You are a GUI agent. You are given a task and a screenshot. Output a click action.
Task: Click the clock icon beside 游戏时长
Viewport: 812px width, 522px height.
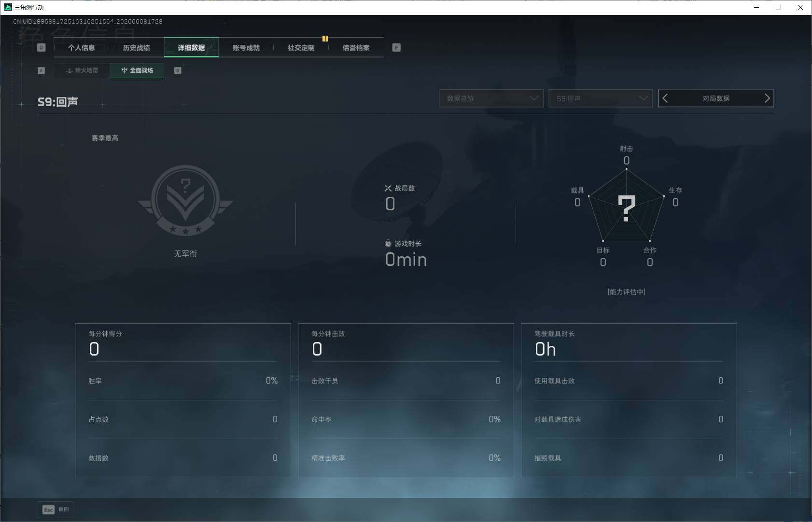click(388, 244)
